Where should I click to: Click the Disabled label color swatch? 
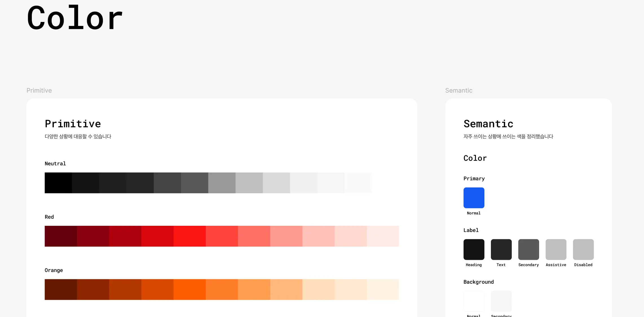point(583,249)
